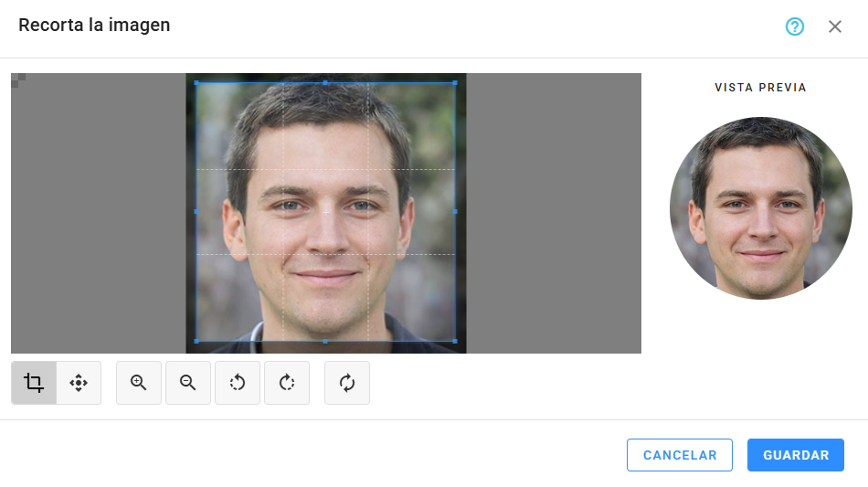
Task: Click the circular Vista Previa thumbnail
Action: tap(760, 207)
